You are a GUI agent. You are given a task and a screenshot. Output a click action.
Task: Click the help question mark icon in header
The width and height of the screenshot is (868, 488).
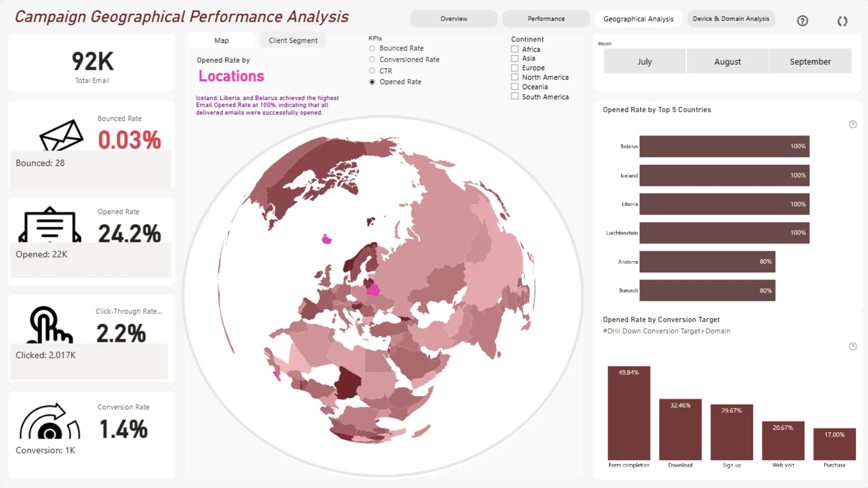click(x=802, y=21)
